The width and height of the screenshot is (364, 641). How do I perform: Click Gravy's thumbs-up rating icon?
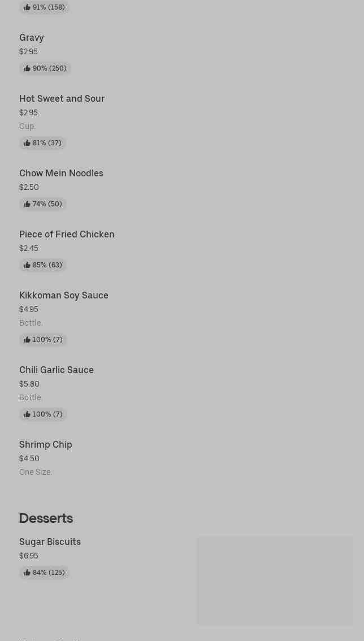[27, 68]
